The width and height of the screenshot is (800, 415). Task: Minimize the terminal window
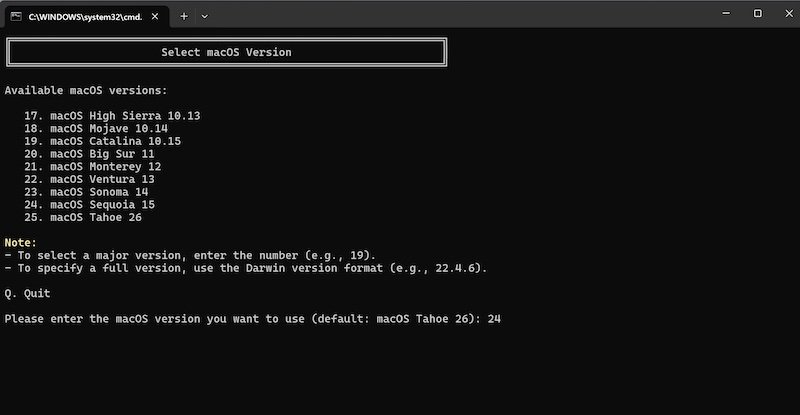tap(726, 14)
